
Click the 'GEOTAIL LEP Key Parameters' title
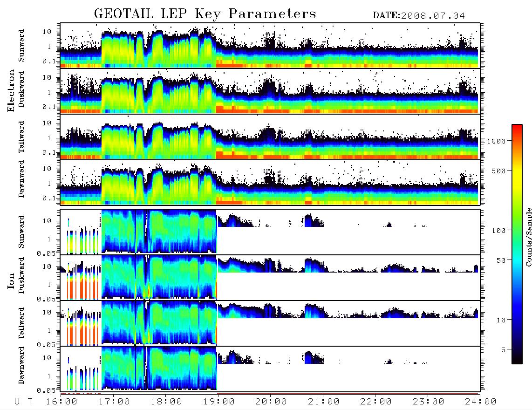click(205, 14)
